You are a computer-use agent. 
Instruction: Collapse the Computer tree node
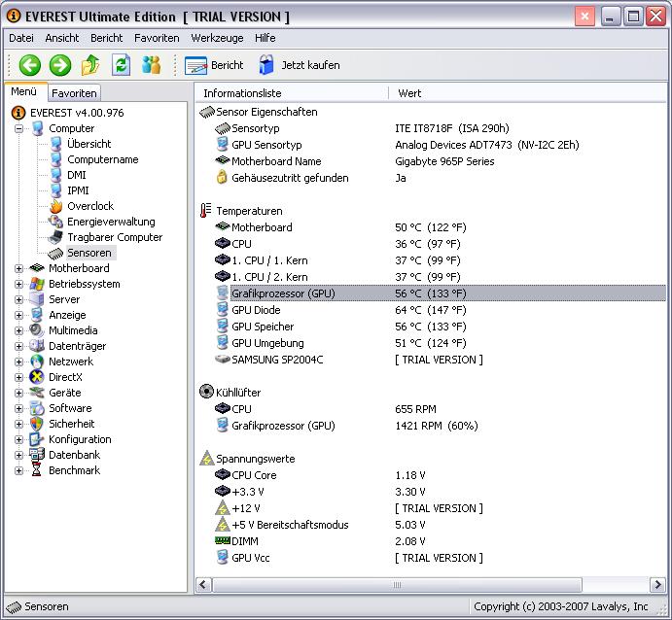(18, 128)
